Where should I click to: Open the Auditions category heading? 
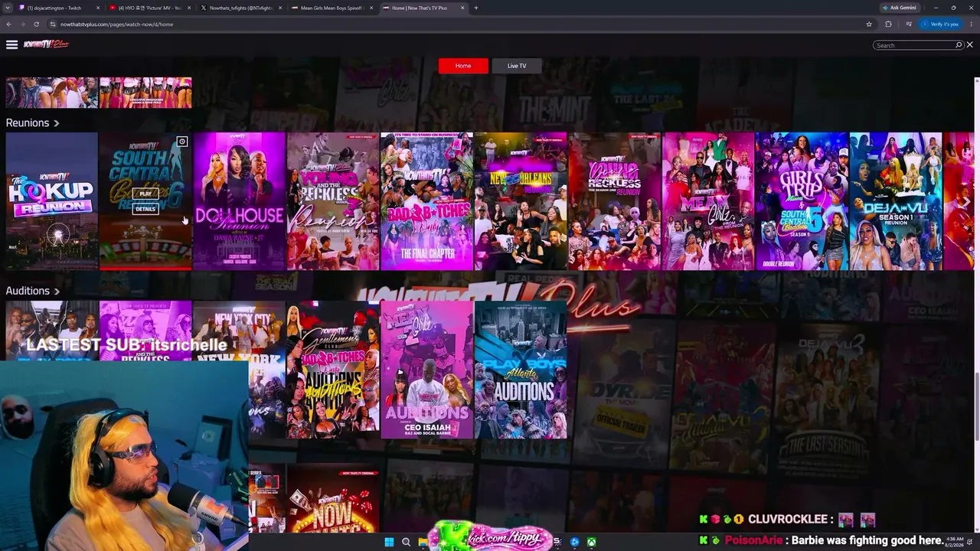point(28,291)
